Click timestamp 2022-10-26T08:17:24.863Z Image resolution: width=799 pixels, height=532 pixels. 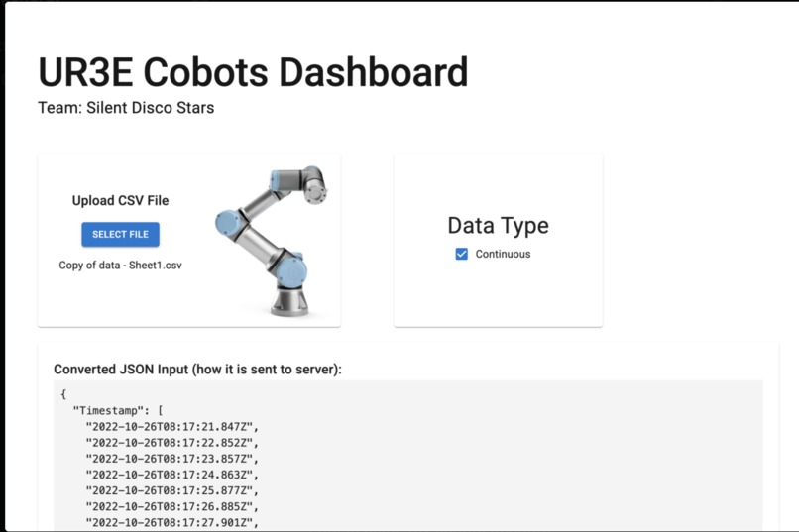click(x=172, y=475)
